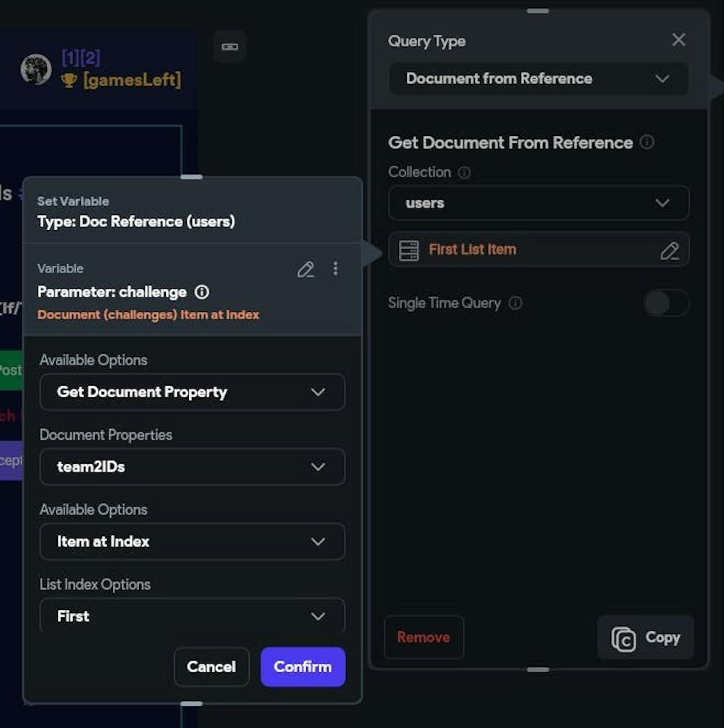Click the info icon beside Parameter: challenge
This screenshot has height=728, width=724.
click(202, 292)
